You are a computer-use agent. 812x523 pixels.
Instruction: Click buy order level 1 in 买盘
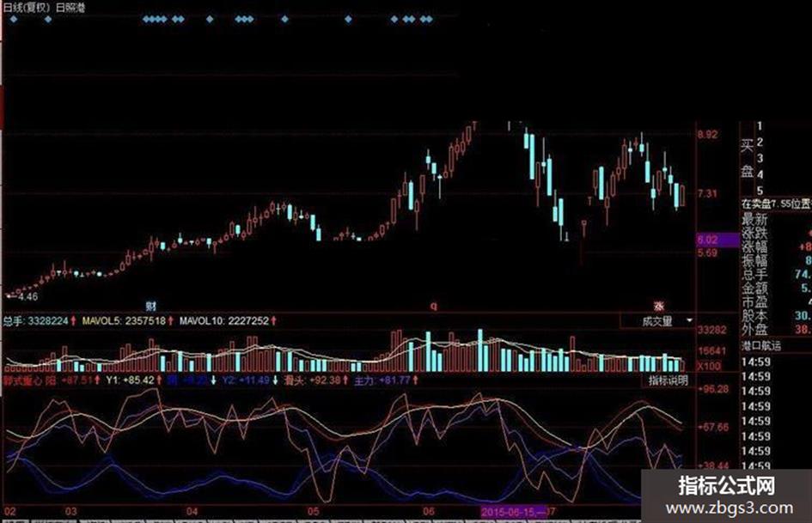pyautogui.click(x=760, y=126)
